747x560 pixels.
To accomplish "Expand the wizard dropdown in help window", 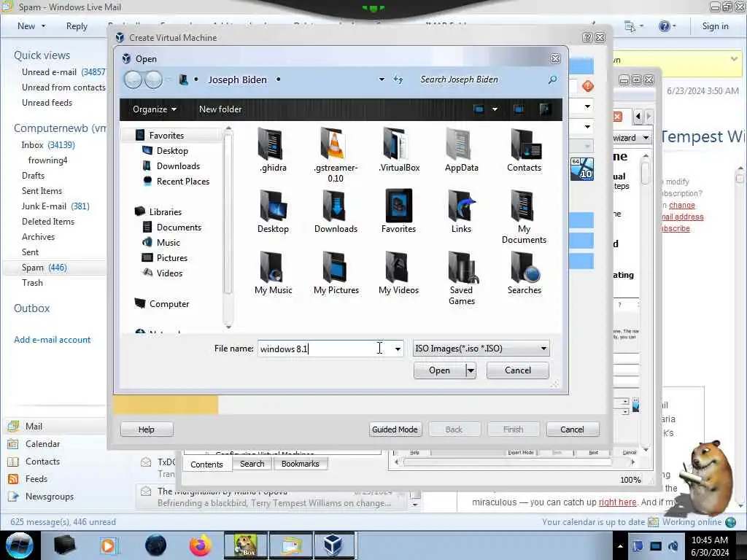I will [646, 138].
